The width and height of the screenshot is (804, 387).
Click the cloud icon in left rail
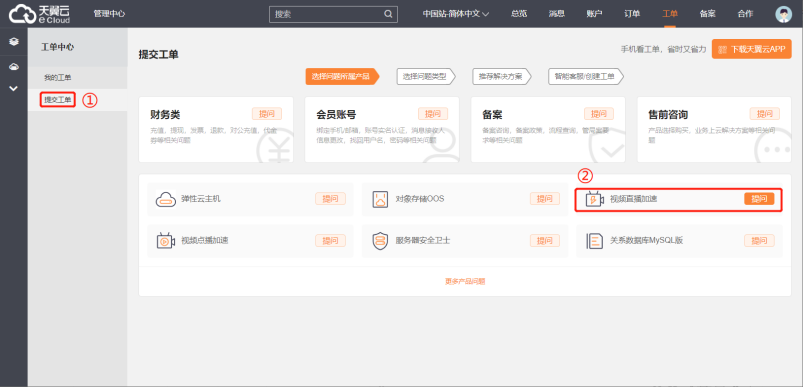click(x=14, y=67)
